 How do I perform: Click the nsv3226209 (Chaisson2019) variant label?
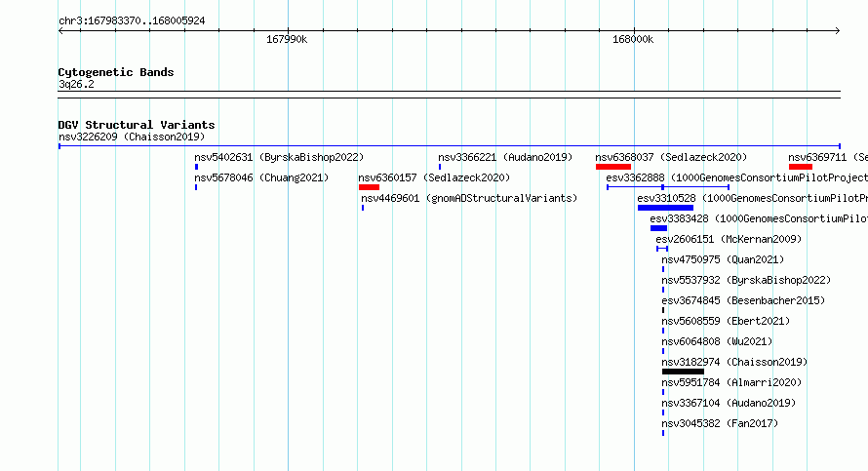(x=132, y=137)
